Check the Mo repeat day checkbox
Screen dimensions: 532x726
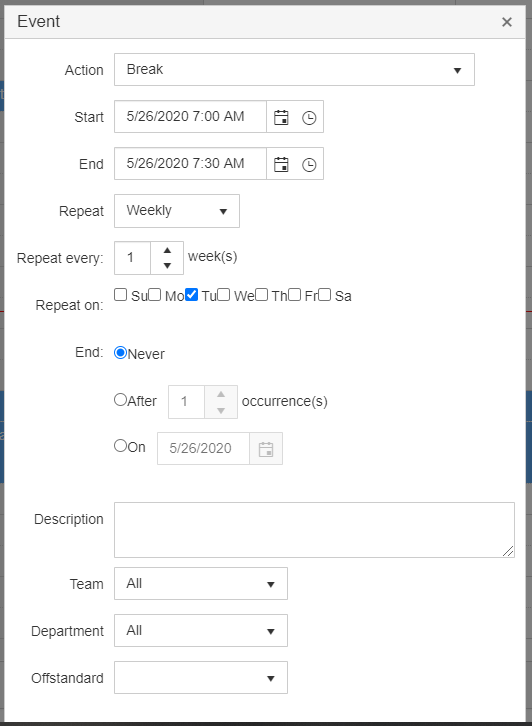pyautogui.click(x=155, y=294)
